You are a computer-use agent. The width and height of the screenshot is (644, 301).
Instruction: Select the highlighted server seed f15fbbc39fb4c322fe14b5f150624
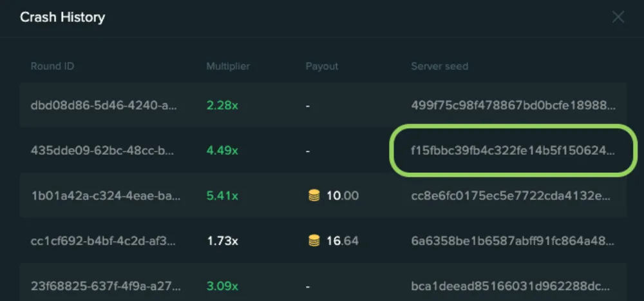[x=513, y=151]
